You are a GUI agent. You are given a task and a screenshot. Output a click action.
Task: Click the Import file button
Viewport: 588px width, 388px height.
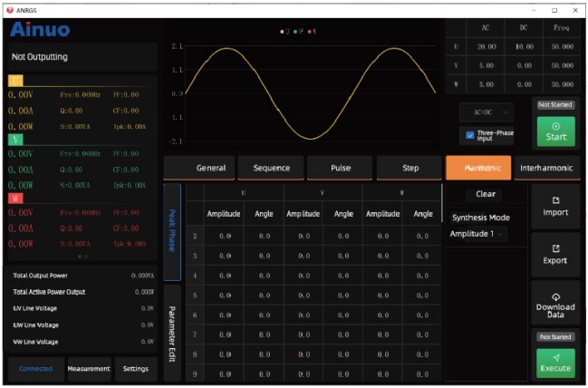pos(555,206)
